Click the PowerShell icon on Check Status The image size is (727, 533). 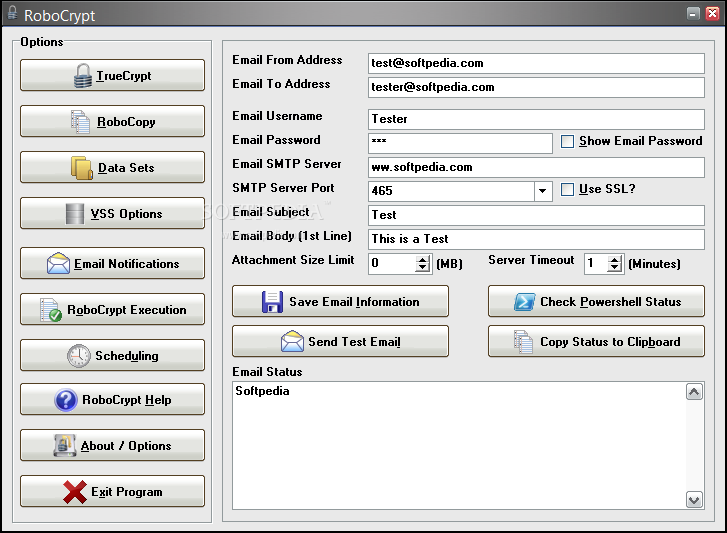pos(524,302)
